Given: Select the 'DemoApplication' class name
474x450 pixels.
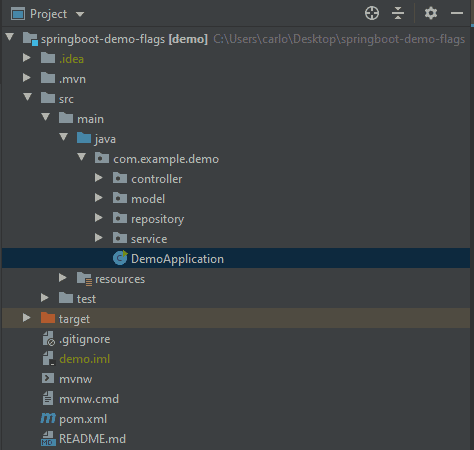Looking at the screenshot, I should coord(177,259).
